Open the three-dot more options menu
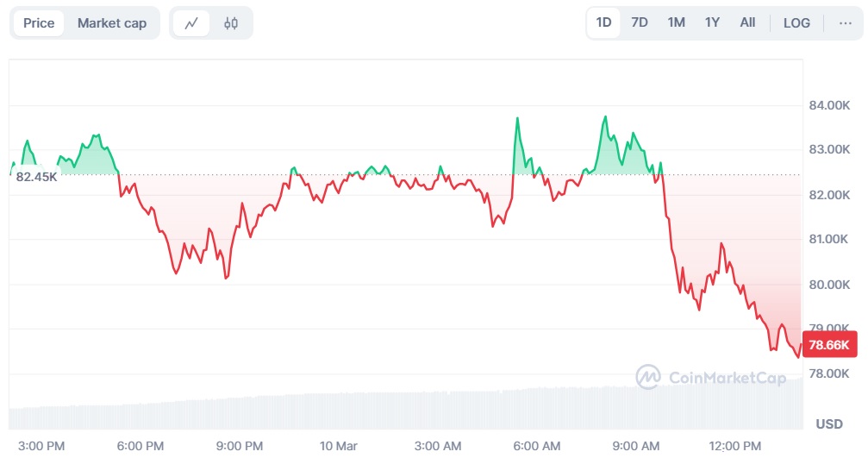The image size is (868, 458). tap(845, 23)
